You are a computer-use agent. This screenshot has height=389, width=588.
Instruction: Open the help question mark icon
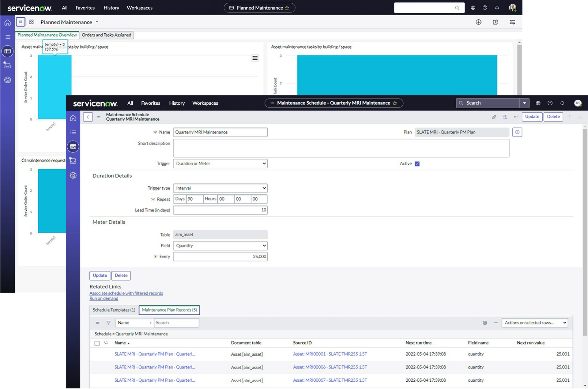click(x=550, y=103)
